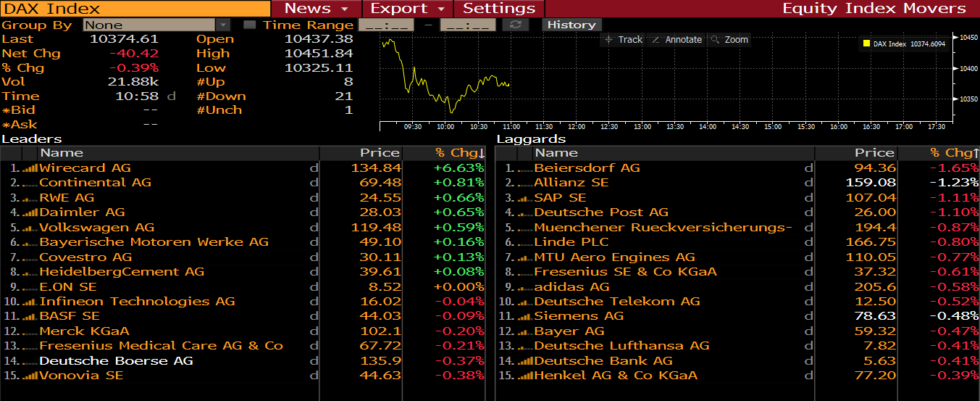Image resolution: width=980 pixels, height=401 pixels.
Task: Click the time range end field
Action: (x=468, y=25)
